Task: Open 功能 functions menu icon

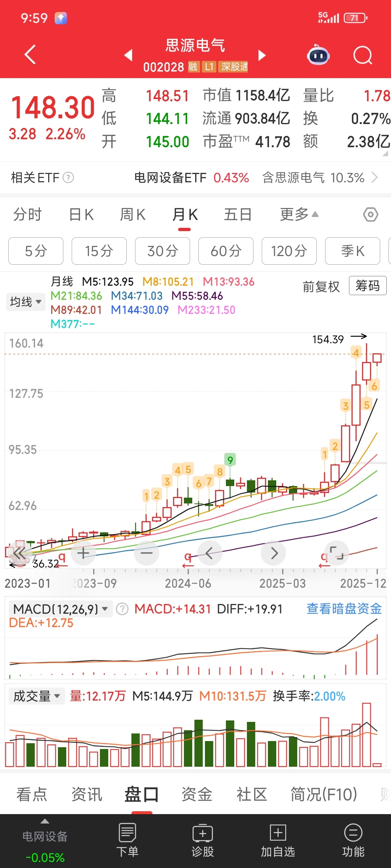Action: point(353,840)
